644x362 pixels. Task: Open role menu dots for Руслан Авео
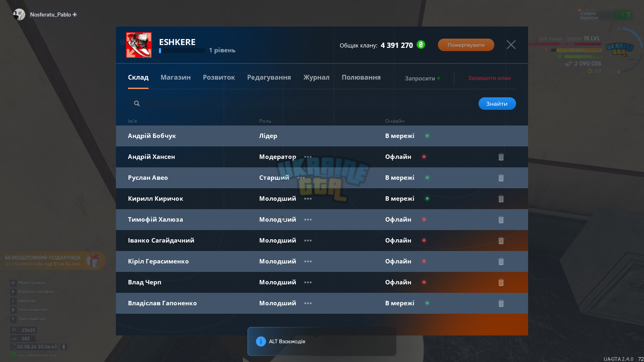pyautogui.click(x=301, y=178)
